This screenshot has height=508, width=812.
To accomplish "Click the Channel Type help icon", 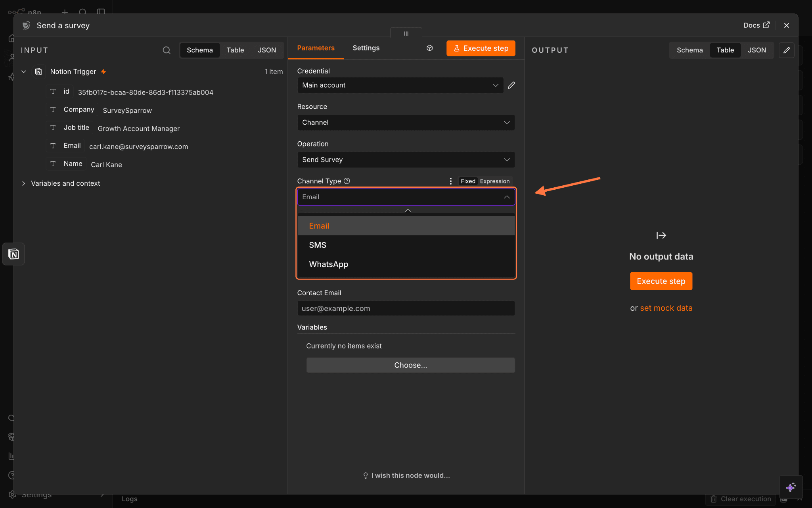I will (x=347, y=181).
